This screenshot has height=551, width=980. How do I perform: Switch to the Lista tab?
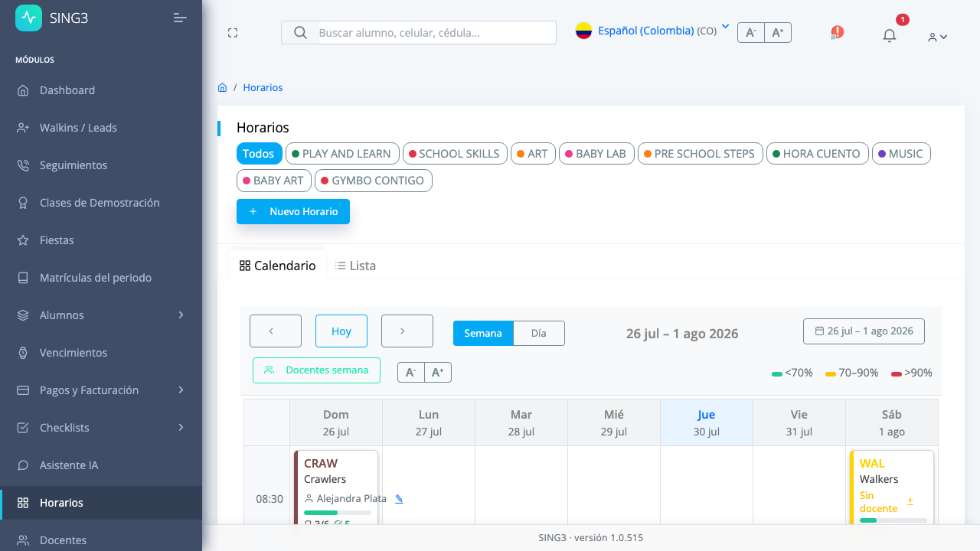click(355, 266)
